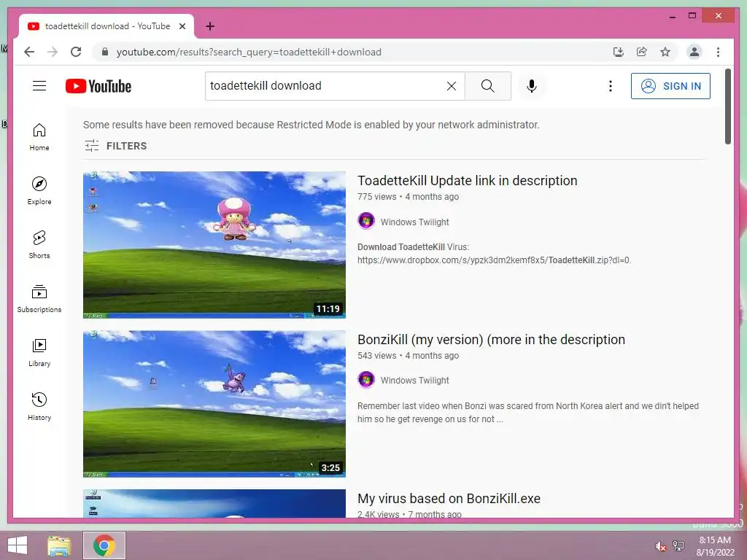Go forward with the browser forward arrow
This screenshot has height=560, width=747.
pyautogui.click(x=53, y=52)
